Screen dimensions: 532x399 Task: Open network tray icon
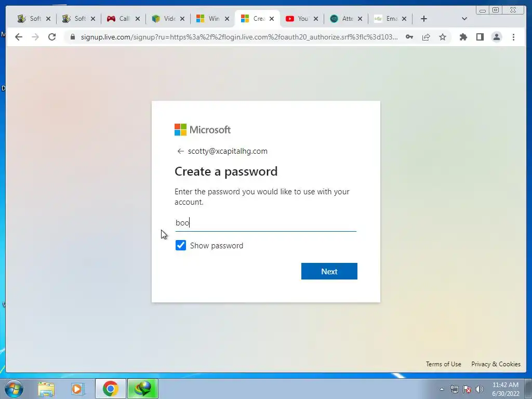(x=454, y=389)
